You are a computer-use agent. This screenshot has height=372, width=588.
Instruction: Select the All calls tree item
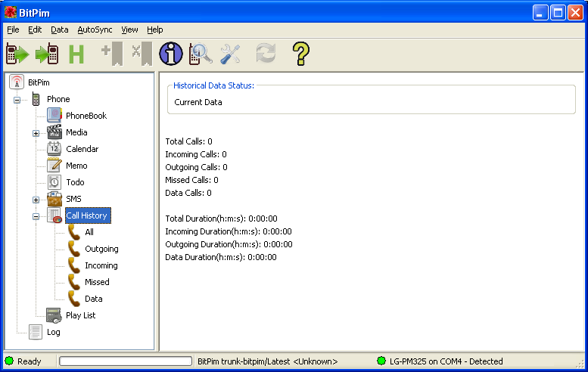click(x=89, y=232)
